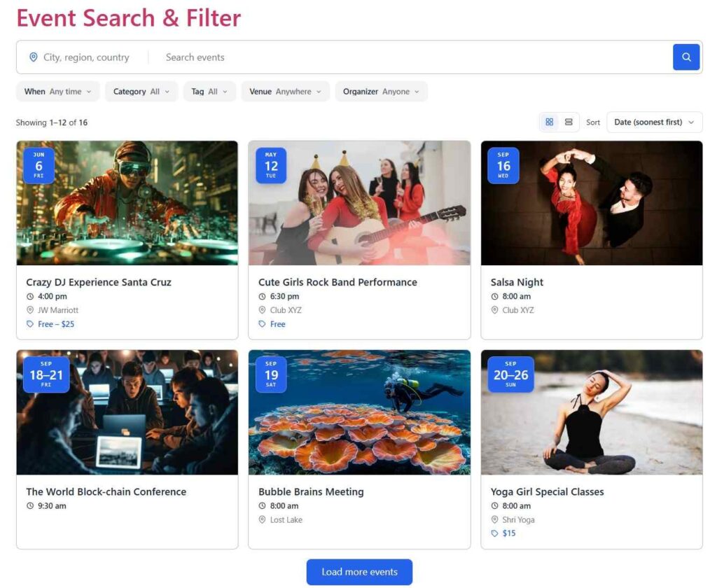Click the Free price on Rock Band card
The height and width of the screenshot is (588, 717).
click(x=277, y=323)
